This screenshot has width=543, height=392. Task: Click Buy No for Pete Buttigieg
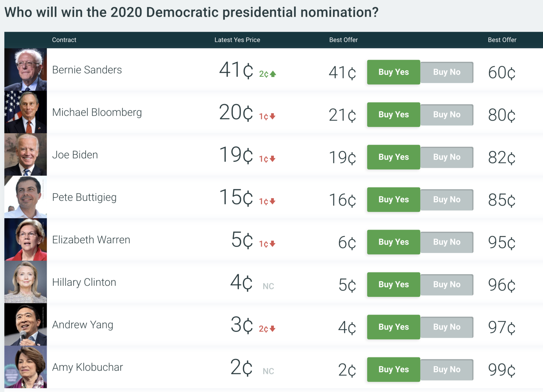447,200
